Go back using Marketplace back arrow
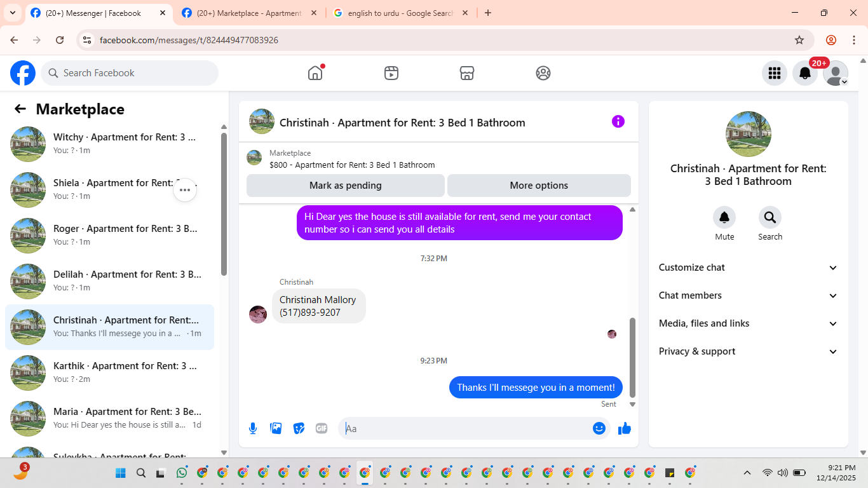868x488 pixels. 20,109
